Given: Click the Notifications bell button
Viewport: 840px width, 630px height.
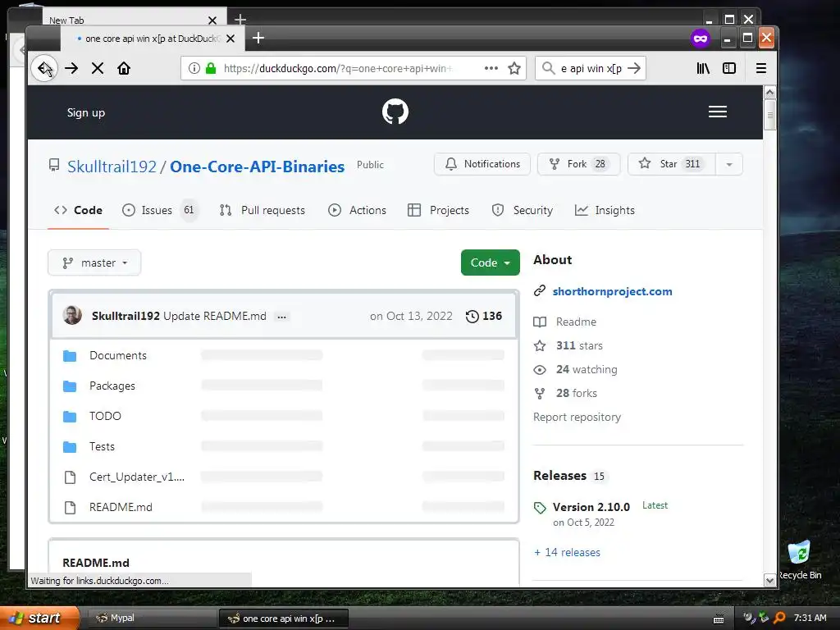Looking at the screenshot, I should click(482, 164).
